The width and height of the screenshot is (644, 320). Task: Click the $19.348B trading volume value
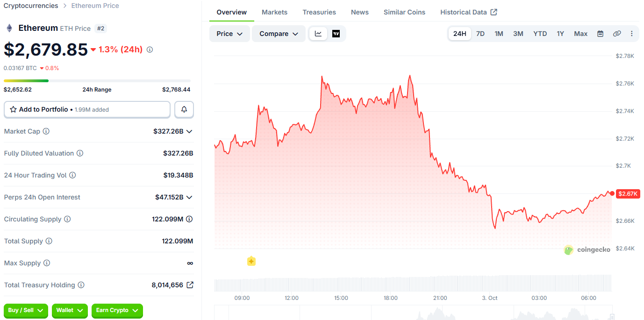178,175
